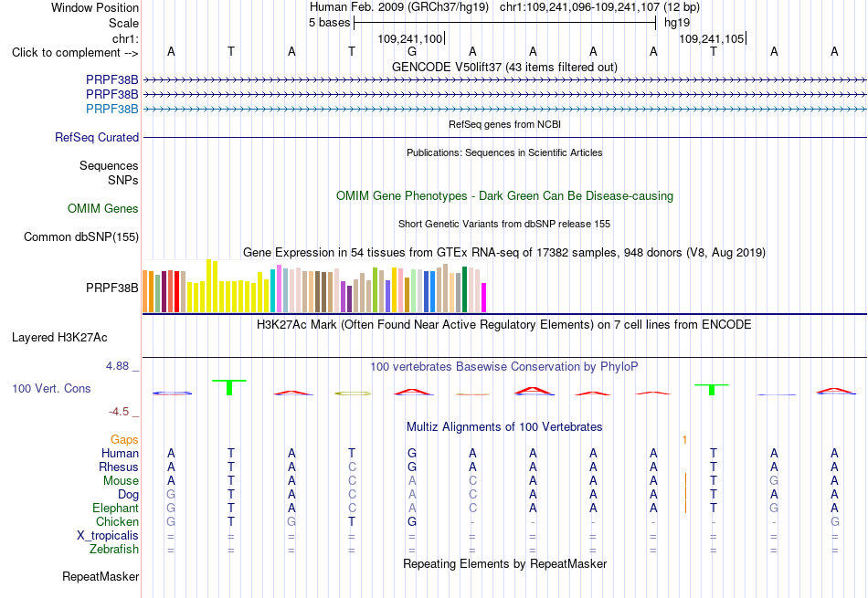Image resolution: width=868 pixels, height=598 pixels.
Task: Select the Human alignment row label
Action: [120, 453]
